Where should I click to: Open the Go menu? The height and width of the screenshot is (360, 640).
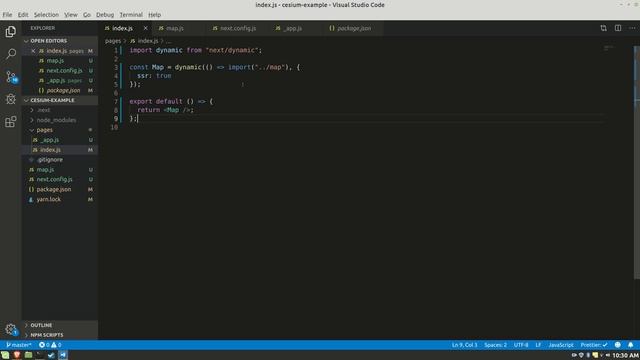87,15
